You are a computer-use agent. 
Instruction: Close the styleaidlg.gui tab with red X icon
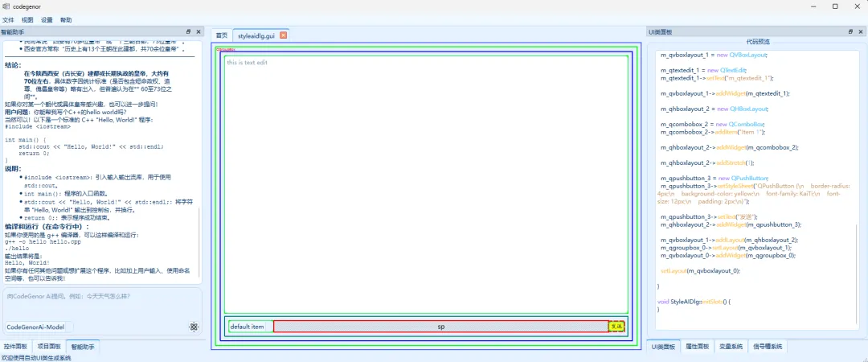(x=284, y=35)
